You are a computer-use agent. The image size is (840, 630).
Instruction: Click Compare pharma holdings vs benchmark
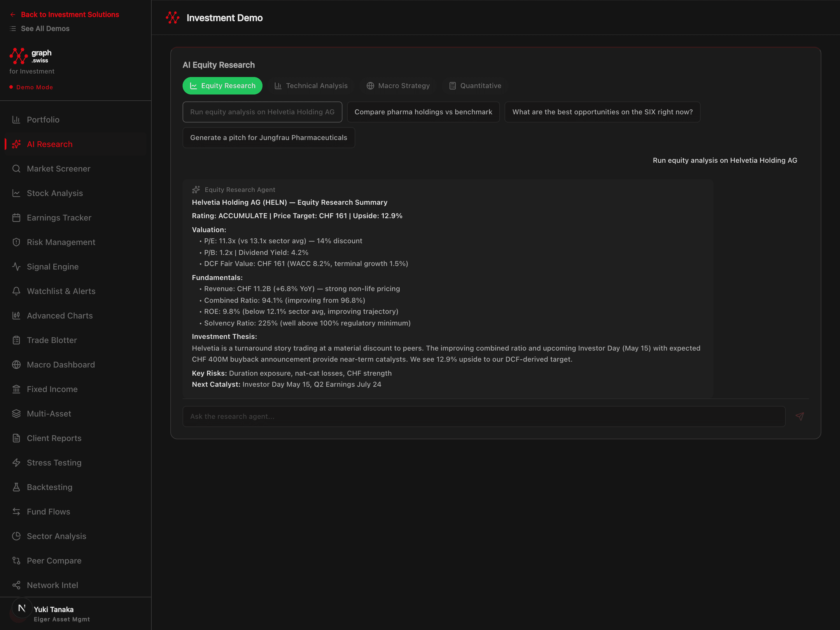click(423, 112)
